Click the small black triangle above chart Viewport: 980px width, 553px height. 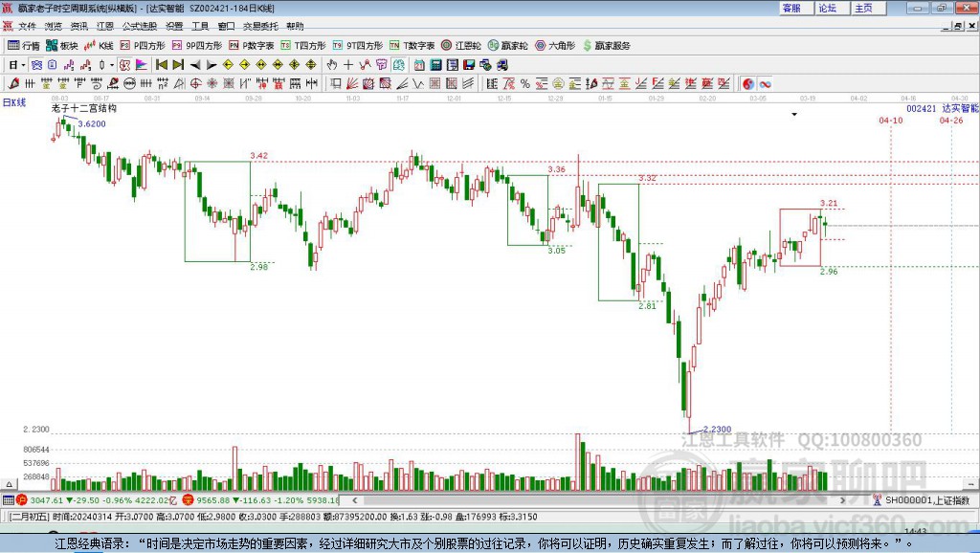tap(794, 114)
